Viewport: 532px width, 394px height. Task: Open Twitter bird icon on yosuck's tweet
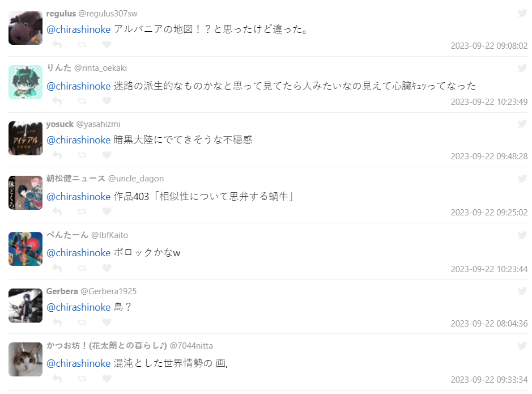coord(522,124)
